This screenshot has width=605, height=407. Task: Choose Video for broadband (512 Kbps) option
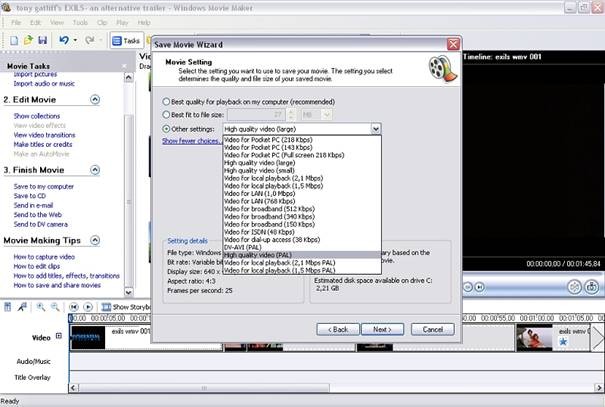(302, 209)
